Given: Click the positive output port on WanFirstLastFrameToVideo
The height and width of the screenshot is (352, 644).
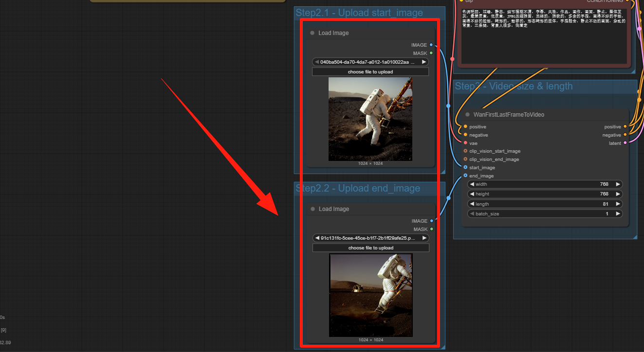Looking at the screenshot, I should (626, 126).
